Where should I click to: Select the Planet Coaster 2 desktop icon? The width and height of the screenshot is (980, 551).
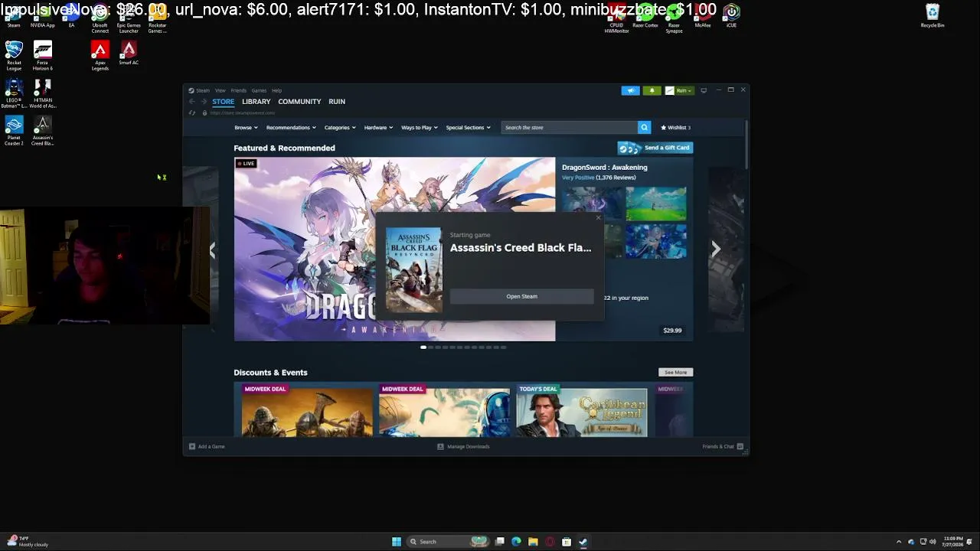pyautogui.click(x=14, y=131)
